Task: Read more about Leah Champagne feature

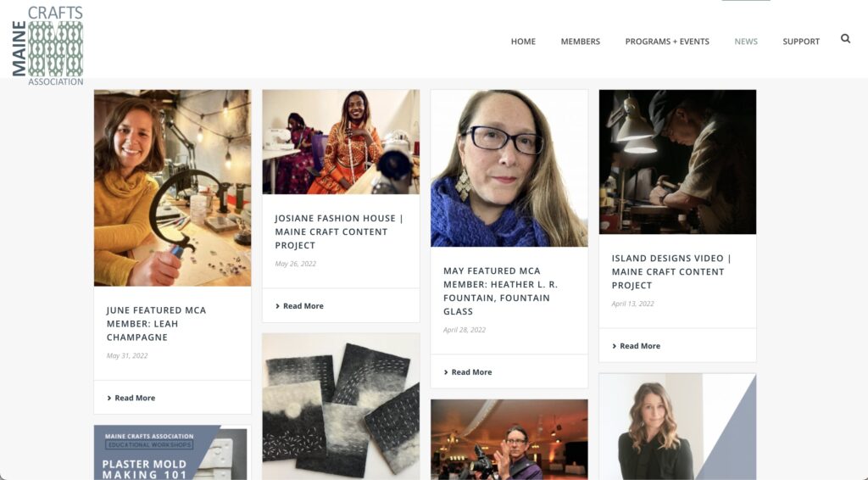Action: (134, 398)
